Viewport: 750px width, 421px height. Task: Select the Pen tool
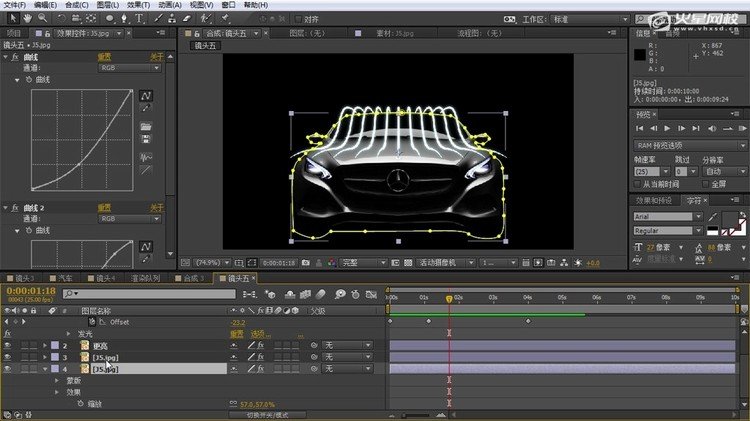(124, 18)
